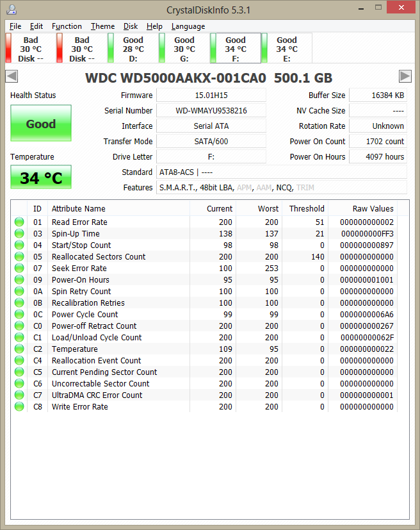The width and height of the screenshot is (420, 530).
Task: Click the Firmware field 15.01H15
Action: tap(211, 95)
